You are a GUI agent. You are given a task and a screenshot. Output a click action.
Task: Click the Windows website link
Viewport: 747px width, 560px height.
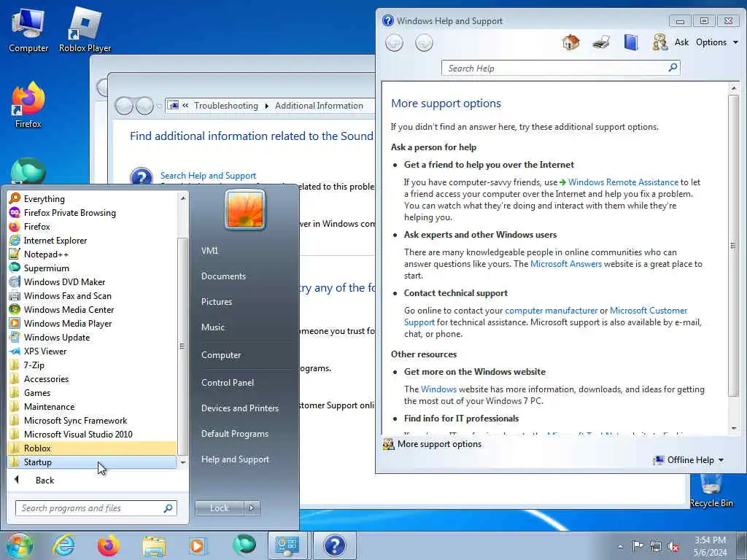(x=438, y=389)
